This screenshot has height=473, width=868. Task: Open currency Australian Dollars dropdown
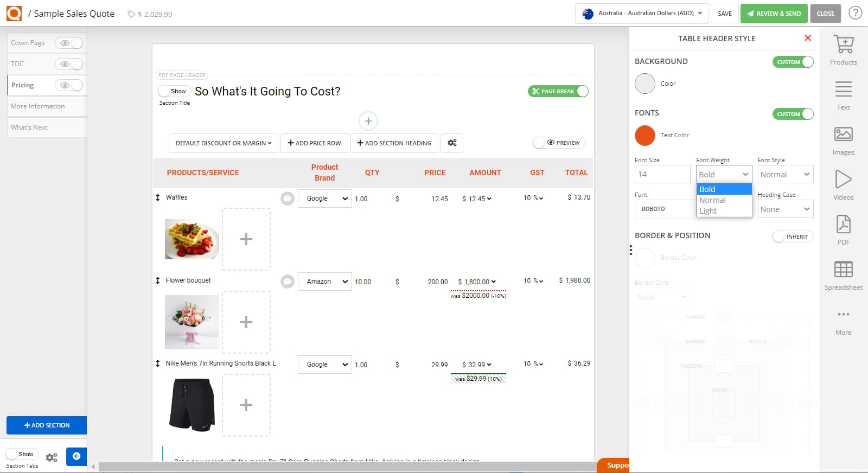pos(642,13)
